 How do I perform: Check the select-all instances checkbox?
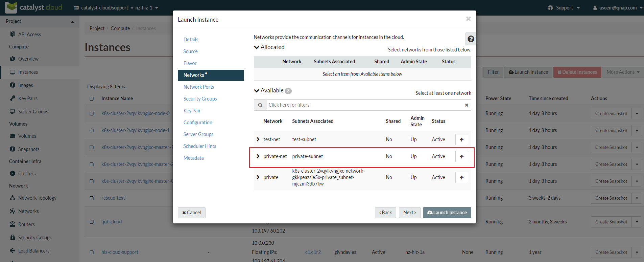(x=92, y=99)
